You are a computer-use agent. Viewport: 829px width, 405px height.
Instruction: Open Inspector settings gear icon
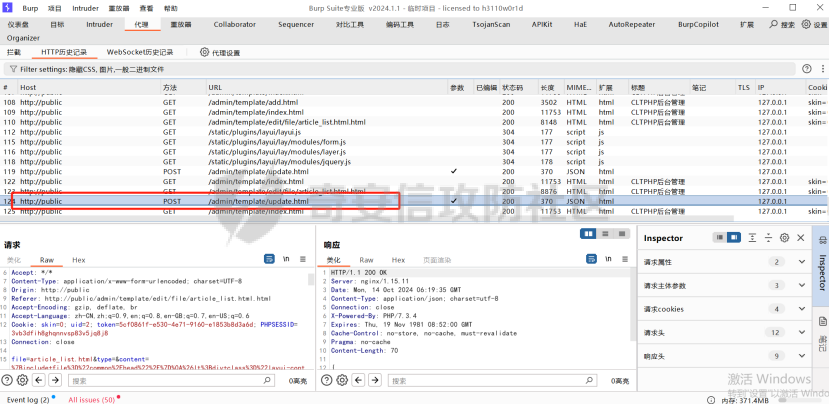785,238
